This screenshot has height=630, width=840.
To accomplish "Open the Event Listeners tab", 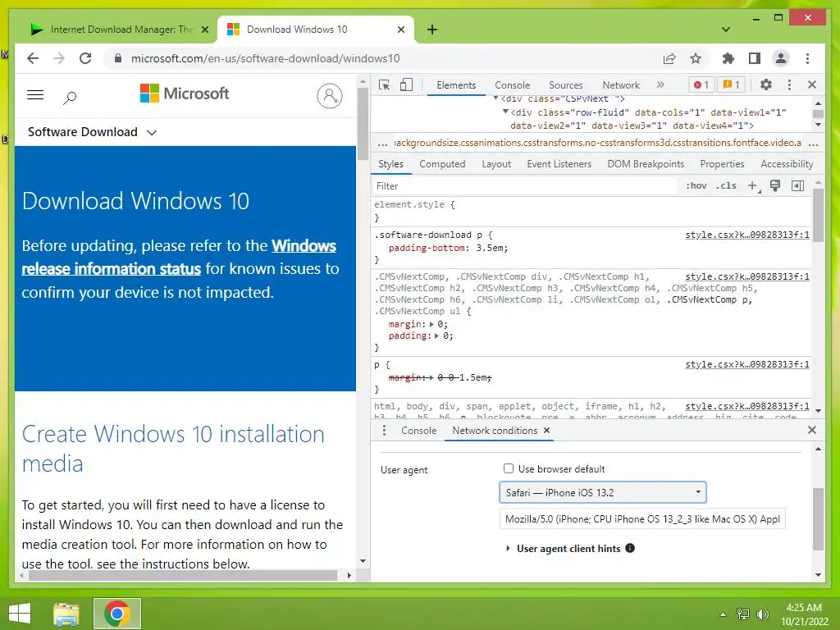I will click(559, 164).
